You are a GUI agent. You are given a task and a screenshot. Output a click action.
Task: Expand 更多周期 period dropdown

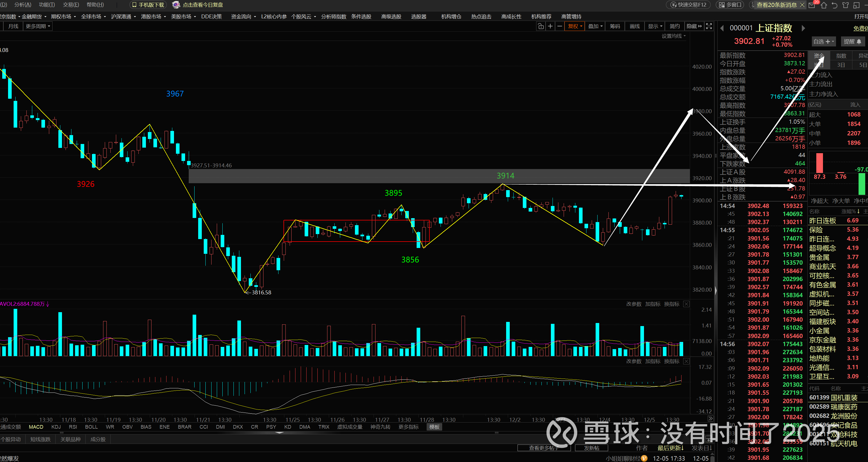pos(38,26)
